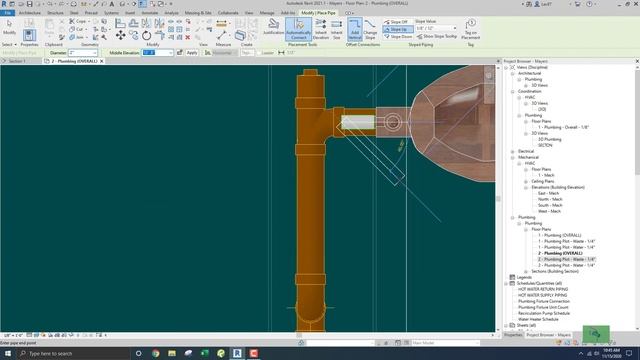Click the view scale 1/8" = 1'-0" control
The height and width of the screenshot is (360, 640).
click(x=13, y=336)
